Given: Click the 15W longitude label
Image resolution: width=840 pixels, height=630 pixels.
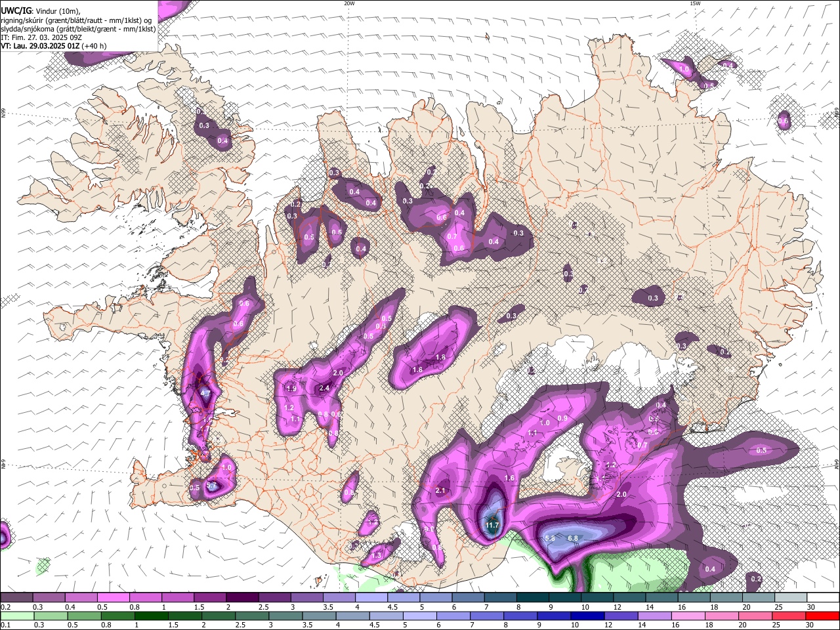Looking at the screenshot, I should [695, 3].
